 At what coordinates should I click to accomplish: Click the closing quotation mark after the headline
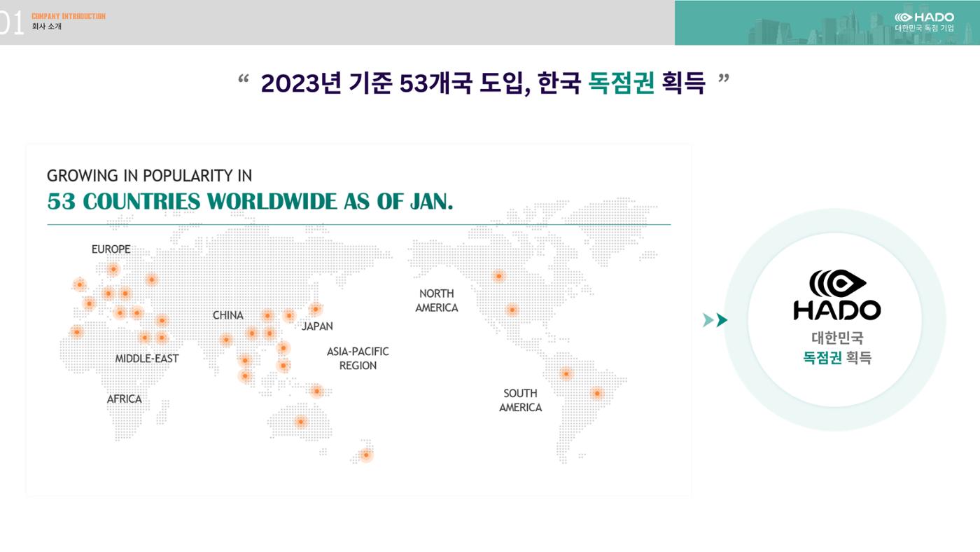pos(724,79)
